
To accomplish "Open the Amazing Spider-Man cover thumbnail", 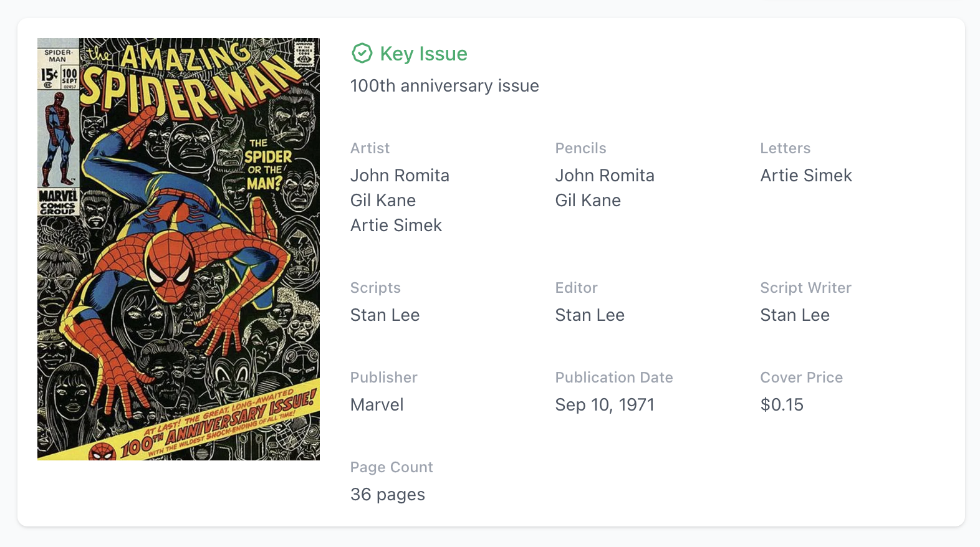I will (x=178, y=249).
